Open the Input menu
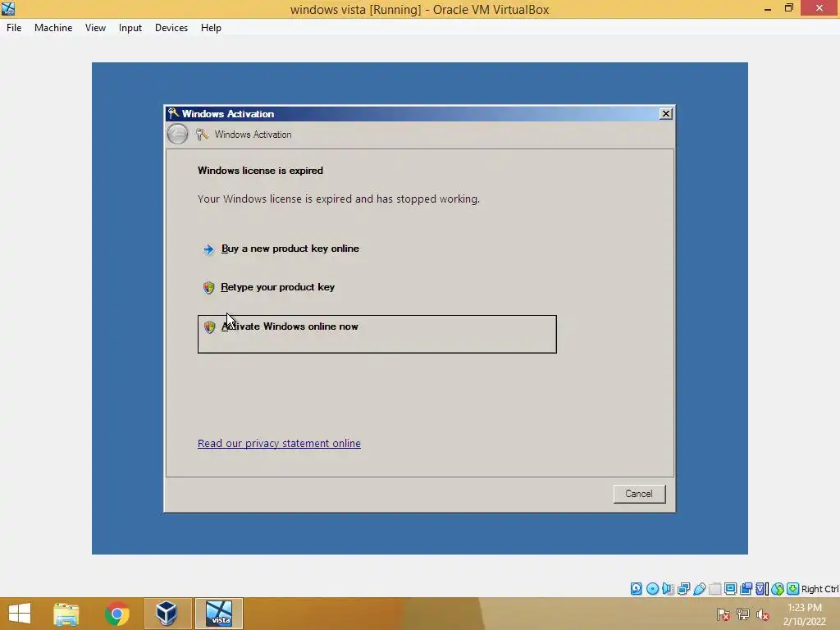This screenshot has height=630, width=840. [130, 28]
